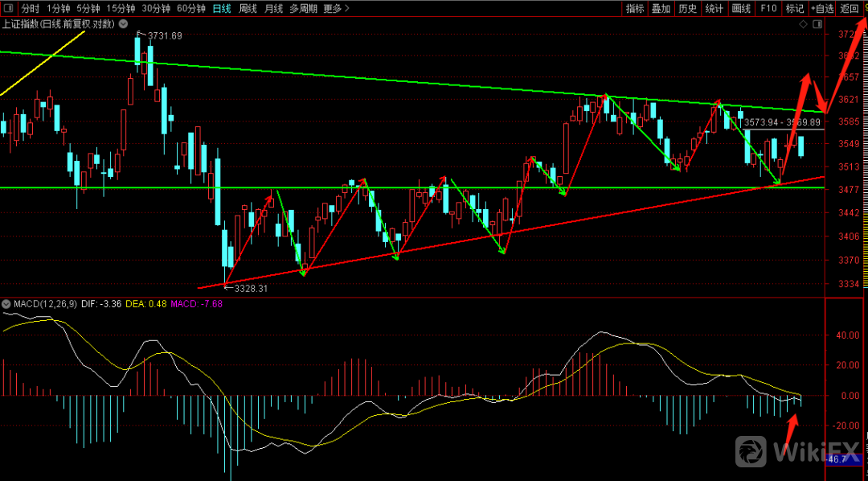Add stock to 自选 watchlist
Image resolution: width=868 pixels, height=481 pixels.
823,9
